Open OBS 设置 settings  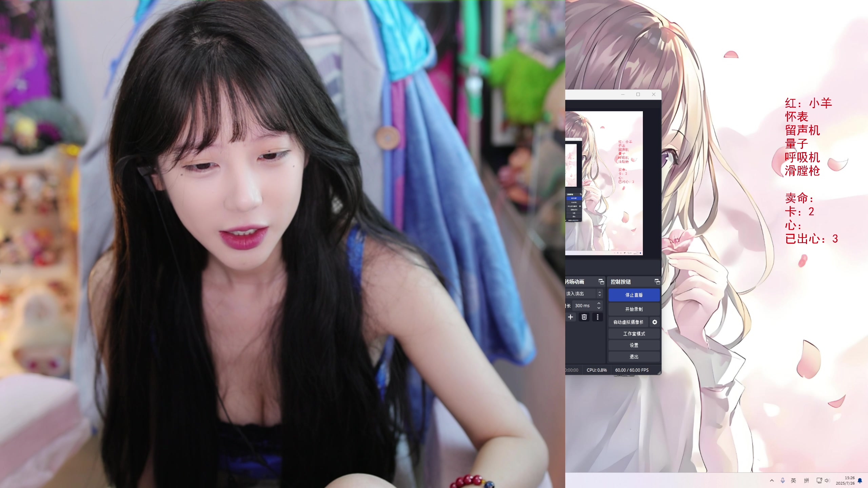pos(634,345)
